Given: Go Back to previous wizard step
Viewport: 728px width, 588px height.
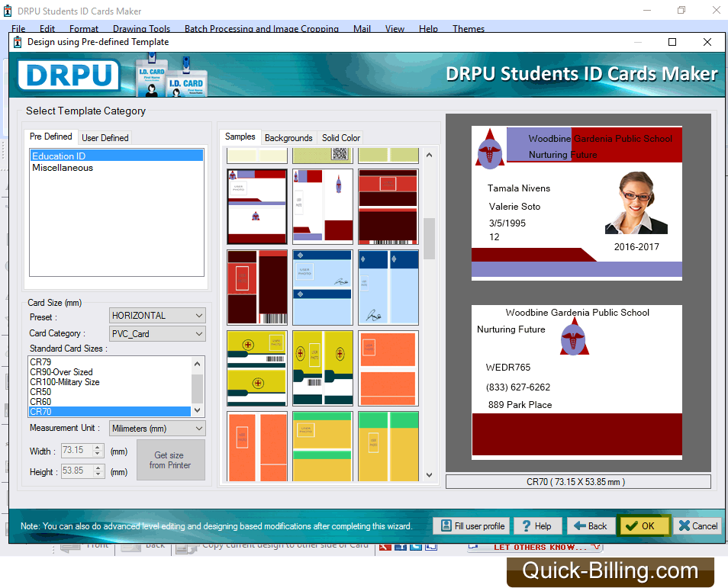Looking at the screenshot, I should [590, 525].
